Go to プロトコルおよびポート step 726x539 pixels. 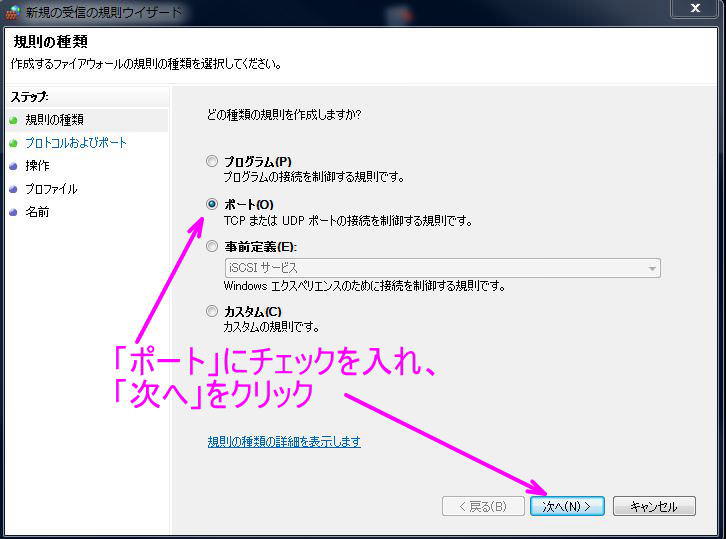75,143
